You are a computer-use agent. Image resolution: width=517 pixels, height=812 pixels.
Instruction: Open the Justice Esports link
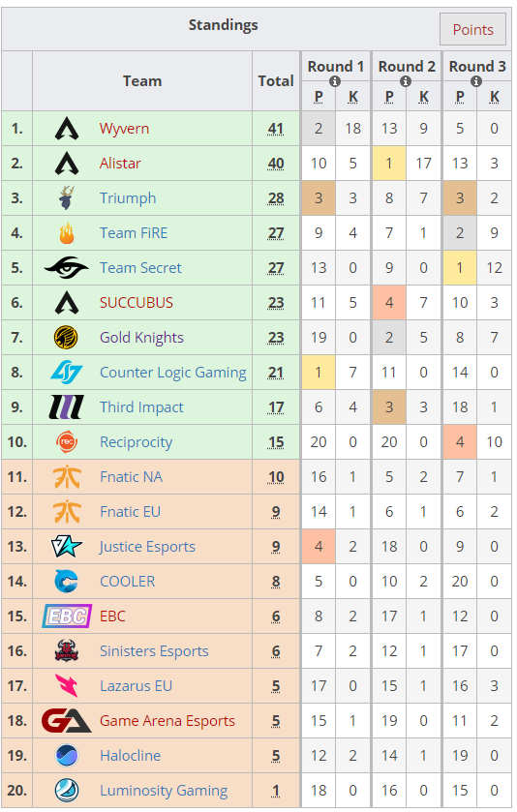click(x=147, y=547)
